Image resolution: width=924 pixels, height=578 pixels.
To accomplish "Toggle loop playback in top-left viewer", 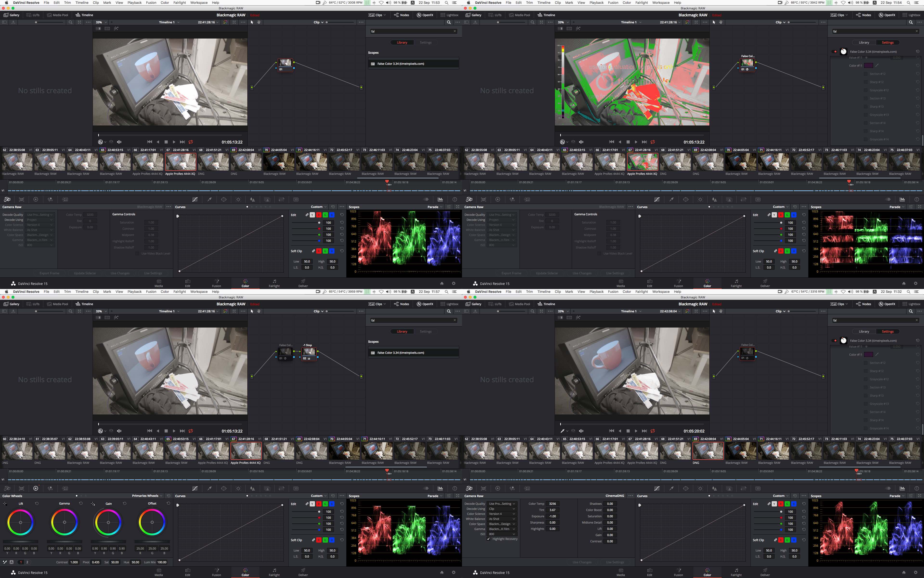I will 191,142.
